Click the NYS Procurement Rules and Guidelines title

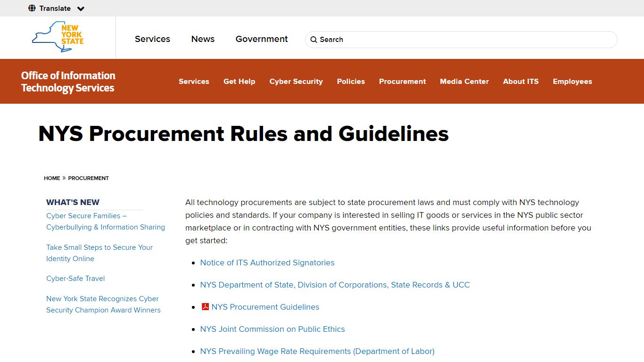pos(243,133)
